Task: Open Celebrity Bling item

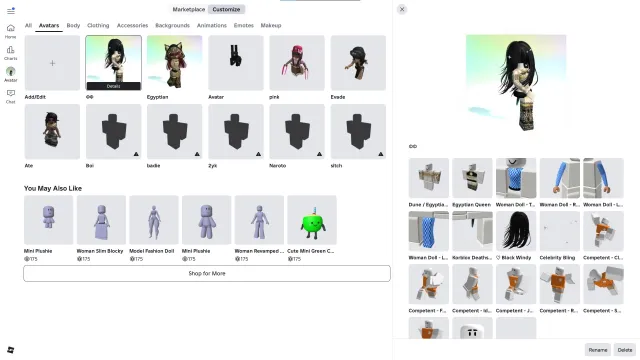Action: pos(560,231)
